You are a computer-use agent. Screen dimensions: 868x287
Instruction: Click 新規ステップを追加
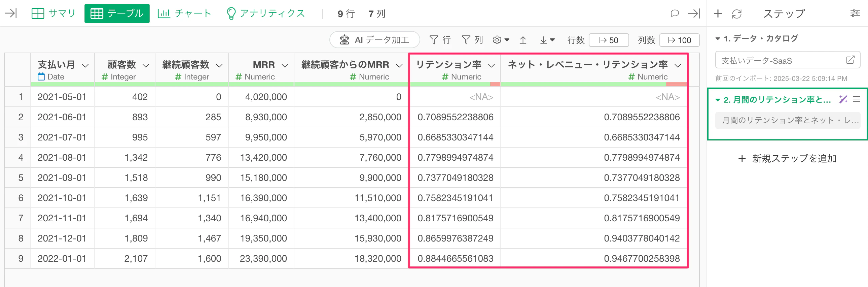(x=787, y=159)
